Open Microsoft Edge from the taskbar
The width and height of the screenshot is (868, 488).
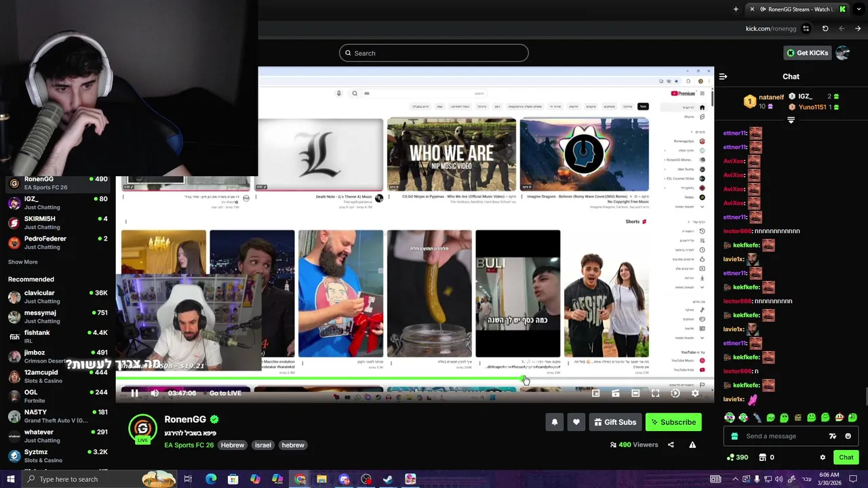pyautogui.click(x=211, y=479)
